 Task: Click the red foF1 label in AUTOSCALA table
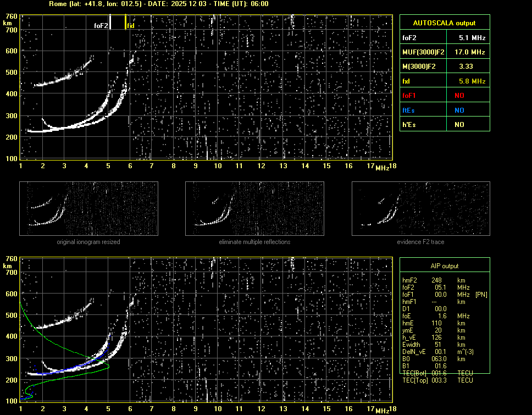410,96
